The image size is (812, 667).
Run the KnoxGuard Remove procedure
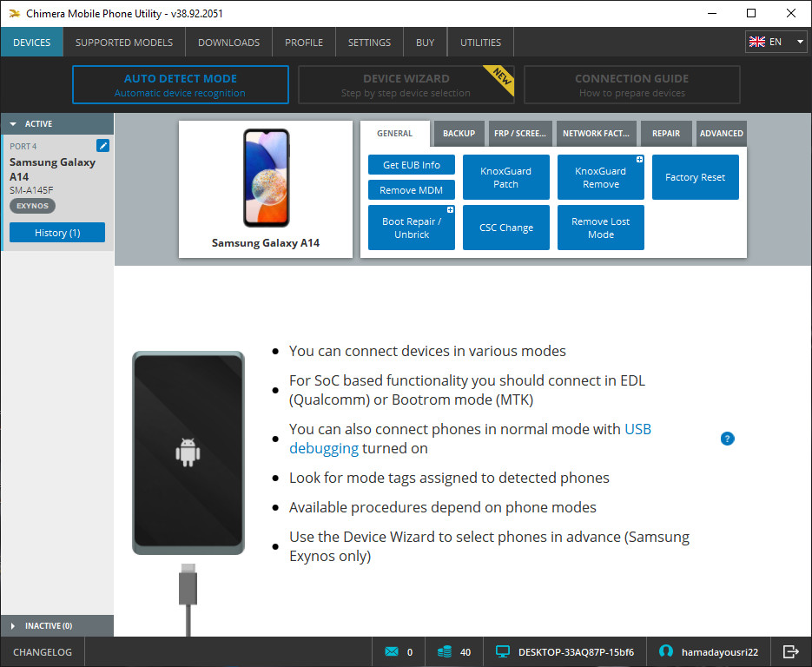(x=601, y=177)
